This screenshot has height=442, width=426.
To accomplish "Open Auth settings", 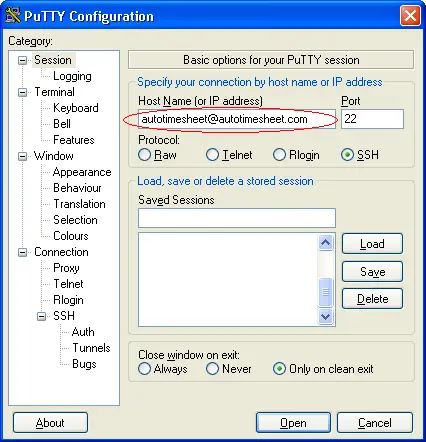I will click(83, 332).
